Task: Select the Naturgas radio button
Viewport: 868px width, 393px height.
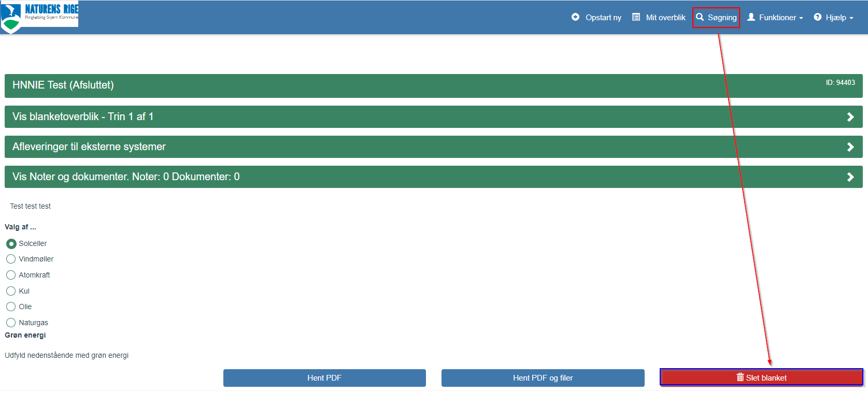Action: 11,323
